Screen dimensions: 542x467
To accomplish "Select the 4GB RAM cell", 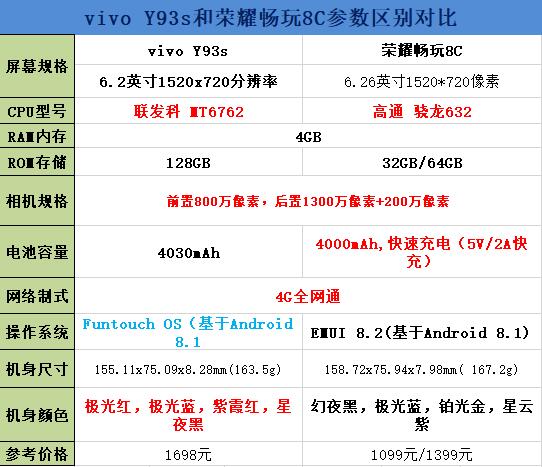I will point(308,136).
